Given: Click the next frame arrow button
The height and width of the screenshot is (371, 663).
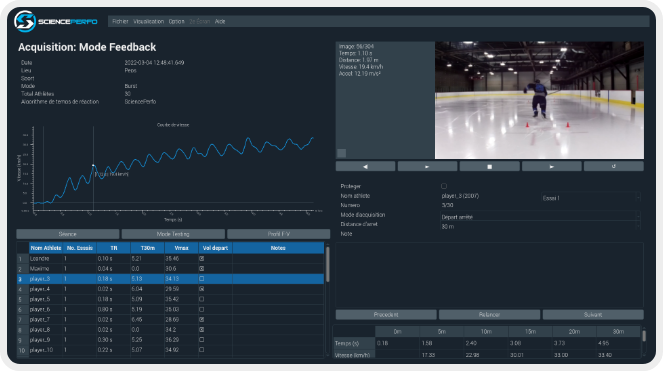Looking at the screenshot, I should (x=551, y=167).
